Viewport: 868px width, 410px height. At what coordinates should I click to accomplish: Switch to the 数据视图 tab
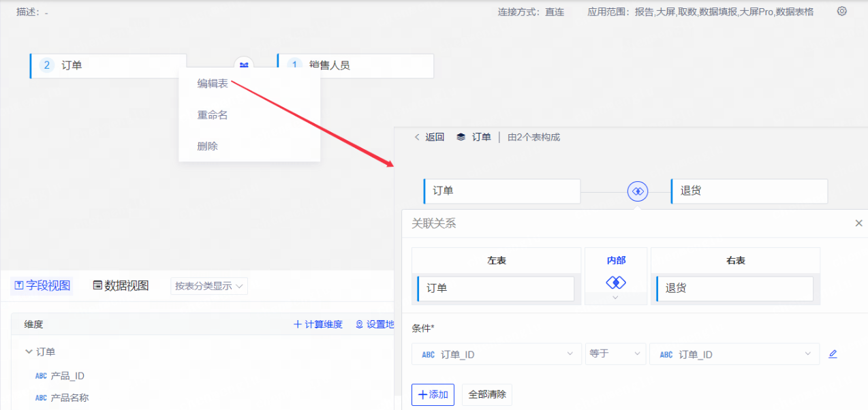[121, 286]
